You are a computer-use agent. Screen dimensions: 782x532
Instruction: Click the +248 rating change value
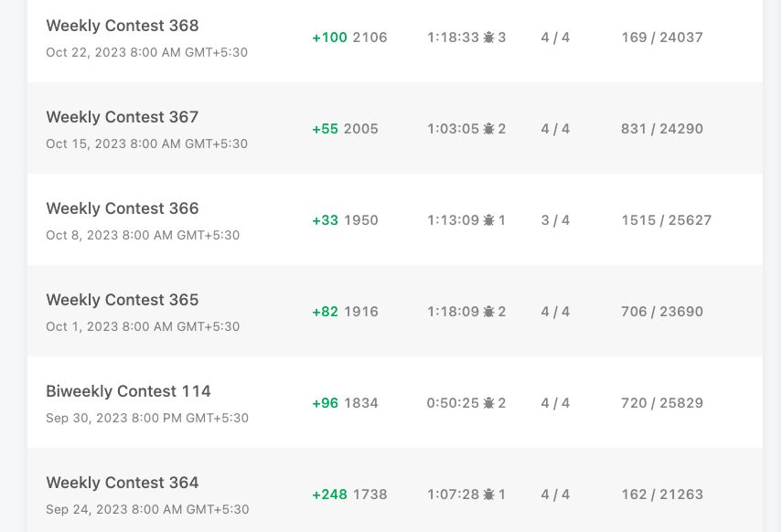tap(329, 495)
